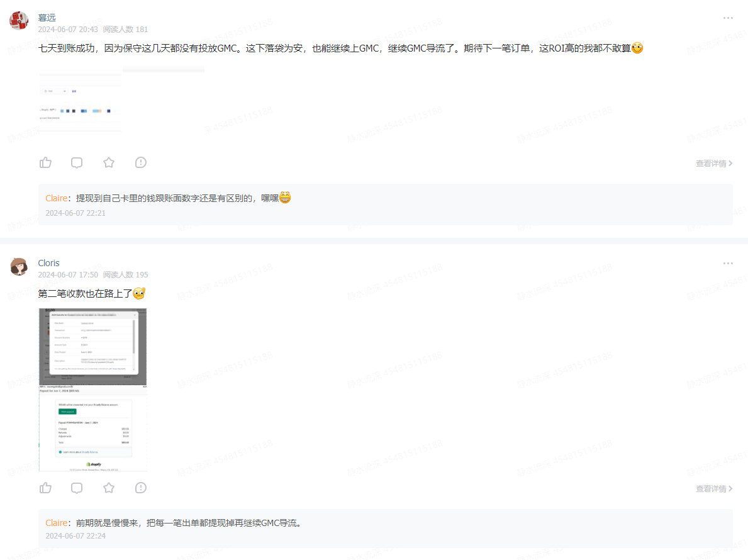View details of Cloris's 第二笔收款 post

point(713,489)
